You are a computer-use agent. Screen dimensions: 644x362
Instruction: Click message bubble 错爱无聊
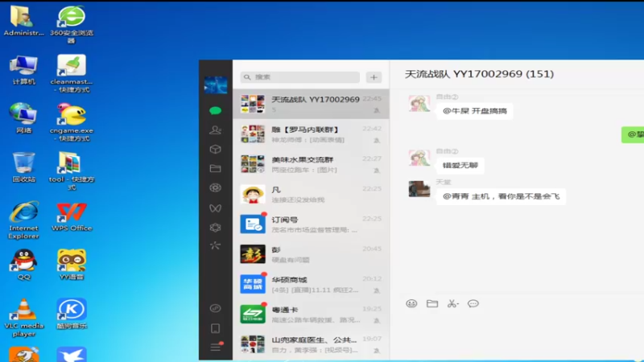pos(460,166)
